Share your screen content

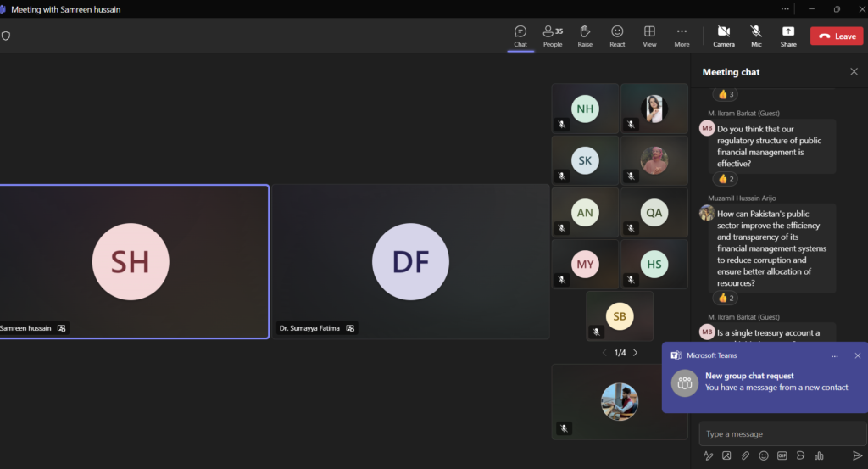[x=788, y=36]
